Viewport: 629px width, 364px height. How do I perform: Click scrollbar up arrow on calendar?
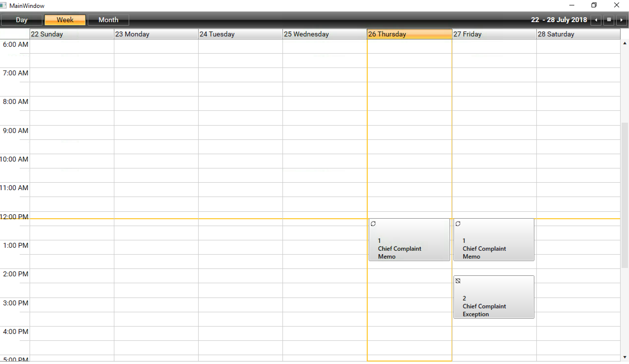point(625,43)
